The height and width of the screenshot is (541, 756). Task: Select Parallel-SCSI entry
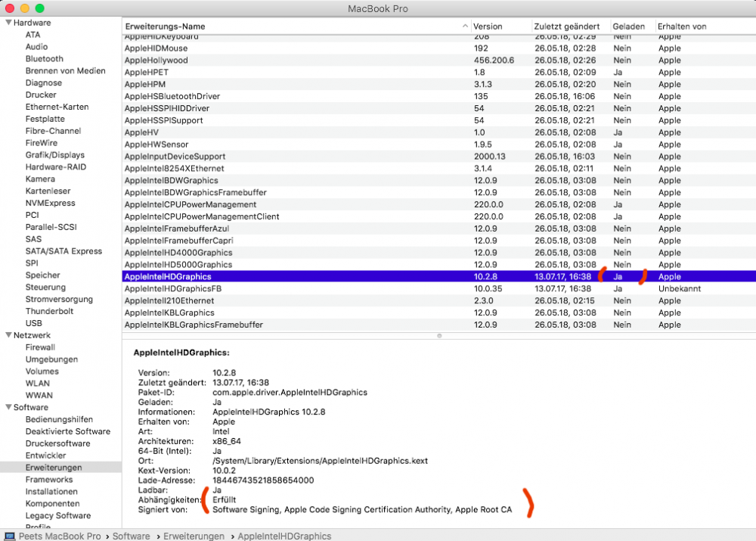click(51, 227)
